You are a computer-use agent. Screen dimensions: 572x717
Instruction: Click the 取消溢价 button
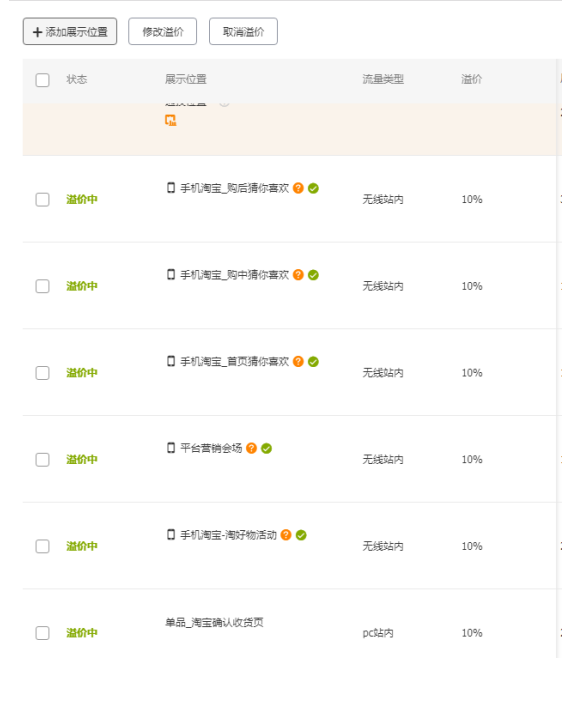[243, 32]
